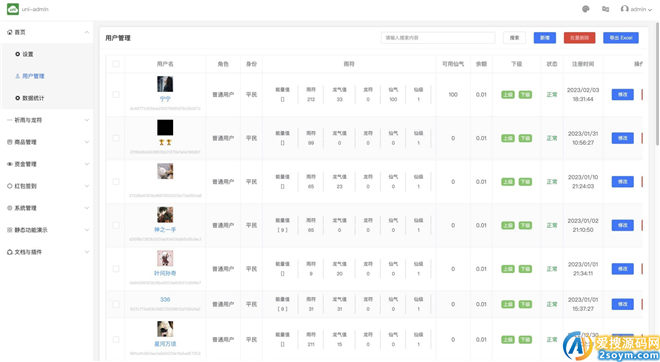
Task: Open the solid black user avatar
Action: point(165,128)
